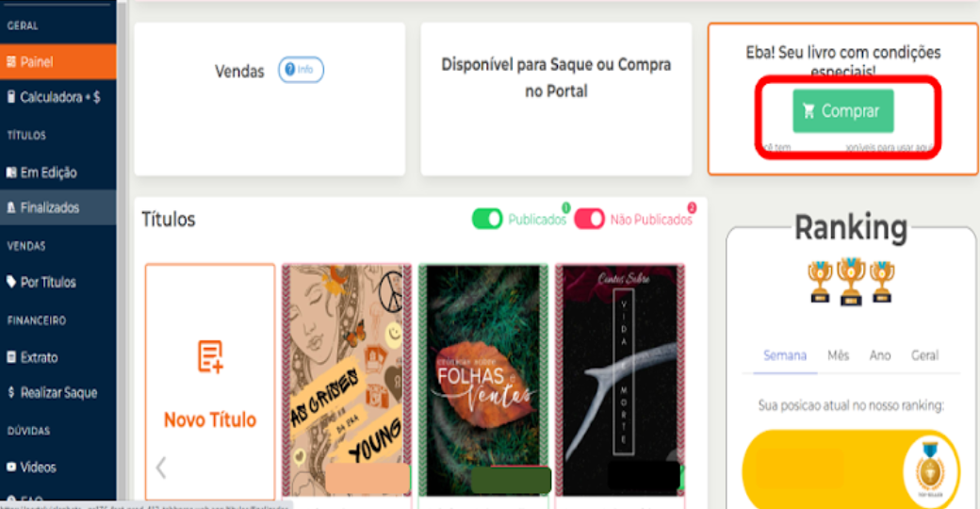Screen dimensions: 980x509
Task: Switch to the Mês ranking tab
Action: (838, 355)
